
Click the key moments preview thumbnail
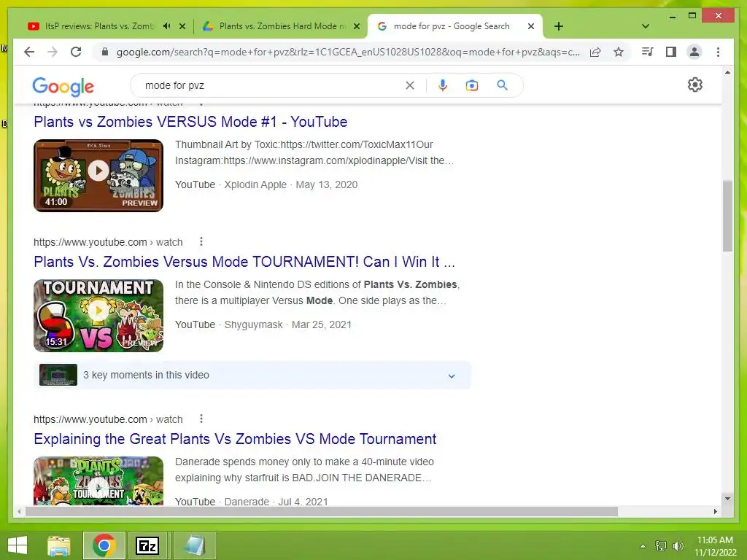[58, 375]
